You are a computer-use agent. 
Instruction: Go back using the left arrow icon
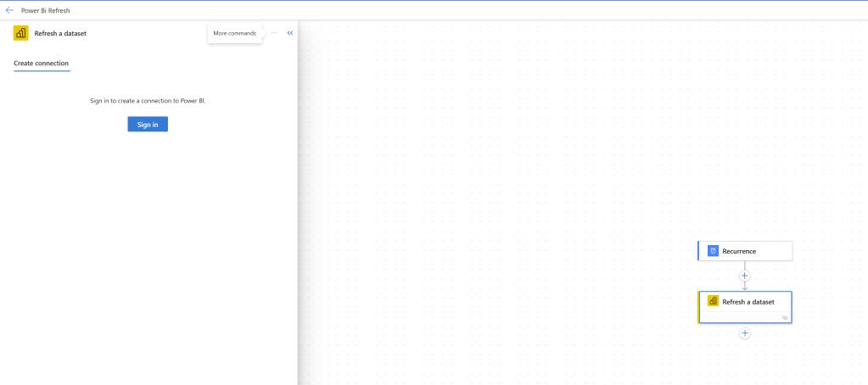coord(9,10)
